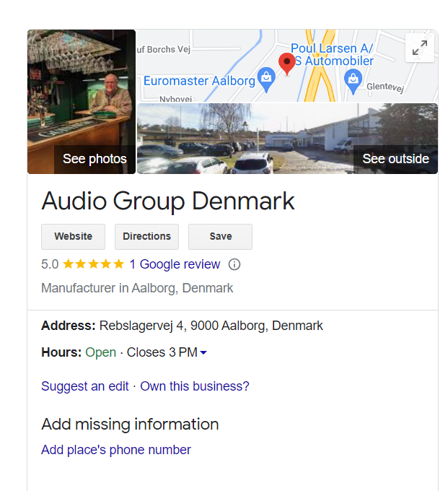Screen dimensions: 448x491
Task: Click the green Open status text
Action: pos(101,352)
